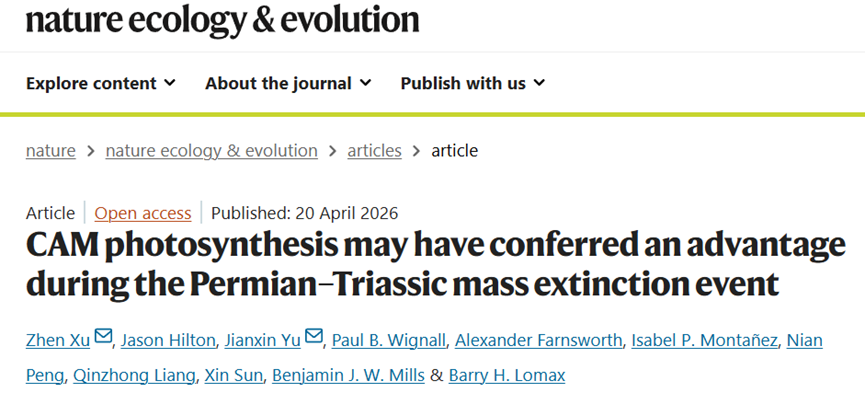Screen dimensions: 865x393
Task: Go to the nature breadcrumb link
Action: pos(51,151)
